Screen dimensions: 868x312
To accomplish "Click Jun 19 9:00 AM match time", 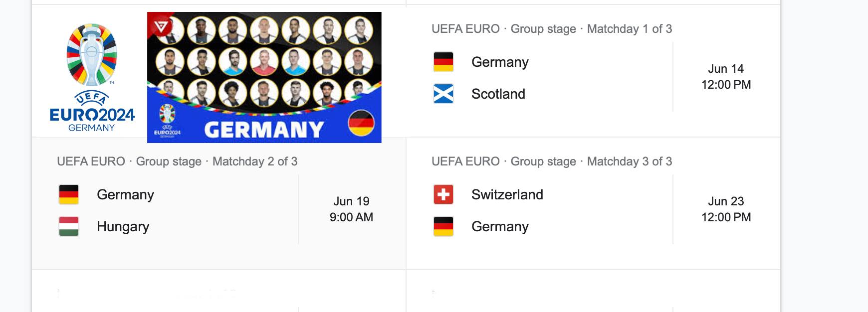I will pyautogui.click(x=351, y=209).
